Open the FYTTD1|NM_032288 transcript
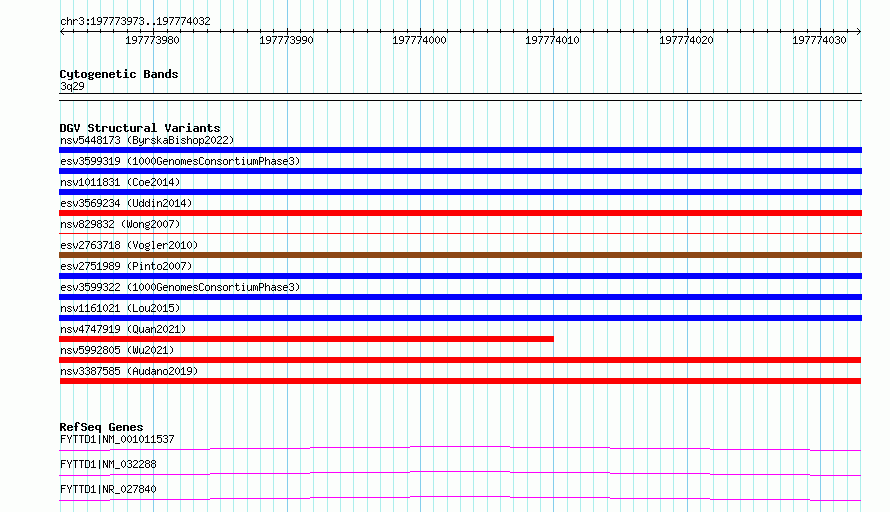Image resolution: width=890 pixels, height=512 pixels. [108, 464]
